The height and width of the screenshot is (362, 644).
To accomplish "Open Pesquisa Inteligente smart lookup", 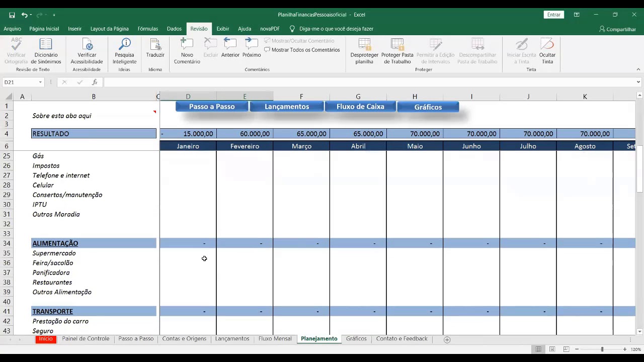I will (x=124, y=51).
